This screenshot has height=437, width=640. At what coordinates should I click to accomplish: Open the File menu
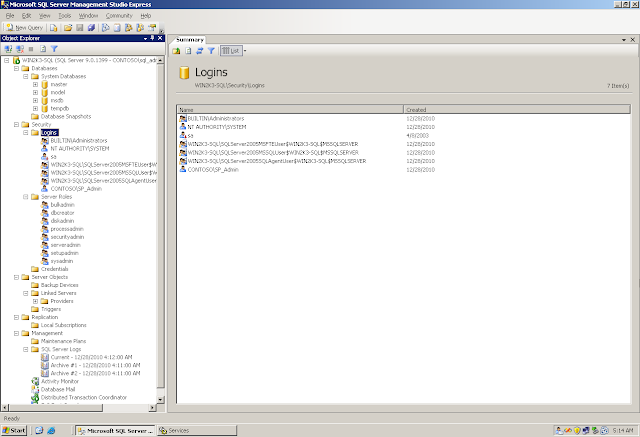[10, 16]
